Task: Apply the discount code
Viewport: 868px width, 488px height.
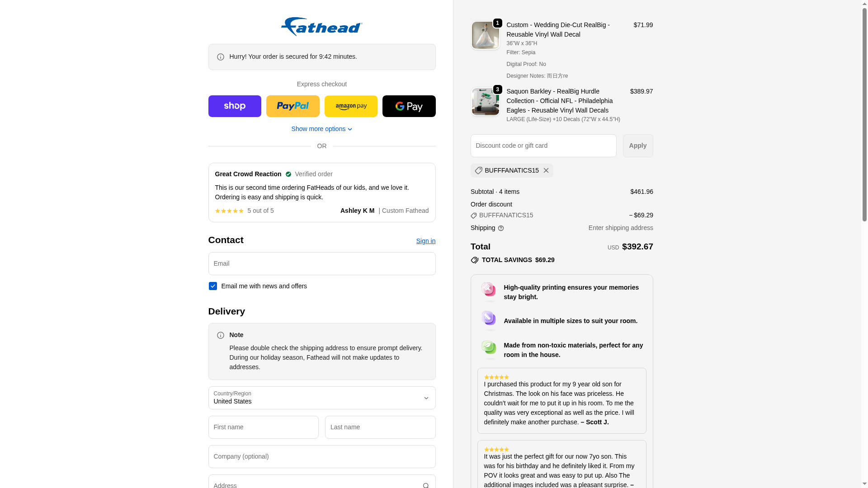Action: (x=637, y=145)
